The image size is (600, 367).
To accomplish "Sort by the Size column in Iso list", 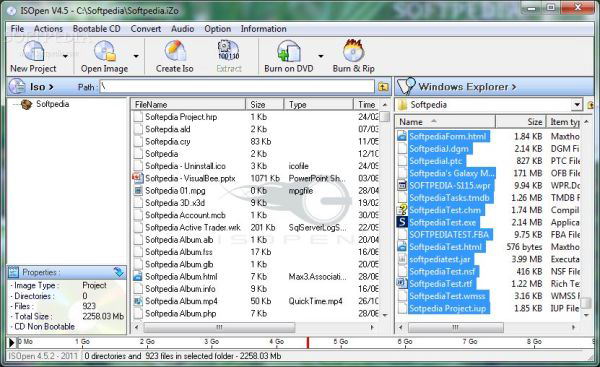I will (x=265, y=104).
